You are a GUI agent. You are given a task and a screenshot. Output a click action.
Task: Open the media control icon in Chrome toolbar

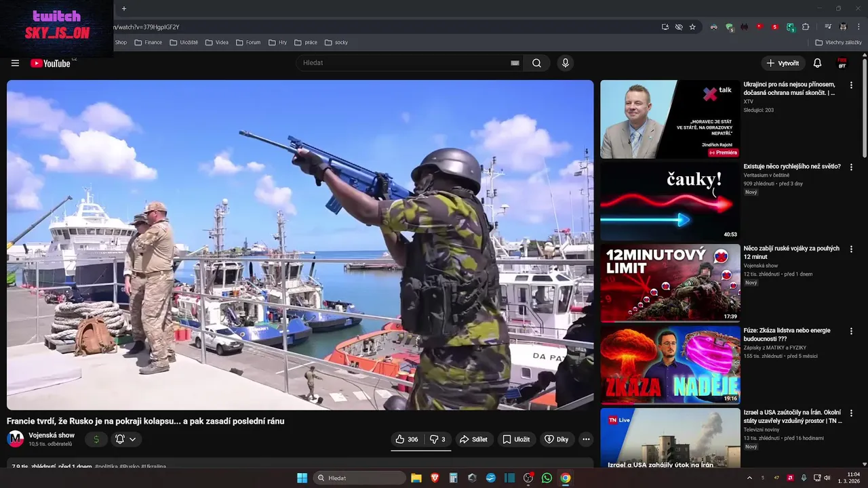pyautogui.click(x=828, y=27)
